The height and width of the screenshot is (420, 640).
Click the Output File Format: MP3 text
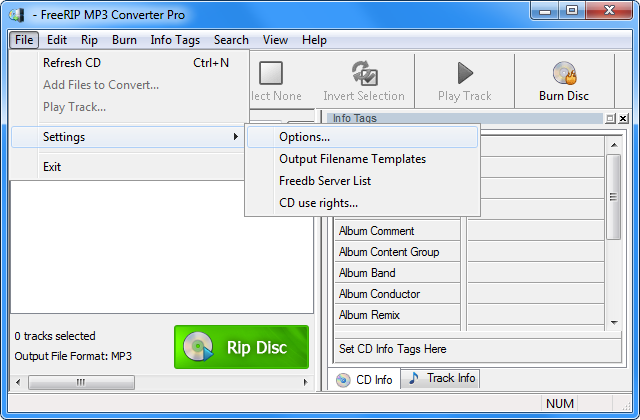pos(73,356)
